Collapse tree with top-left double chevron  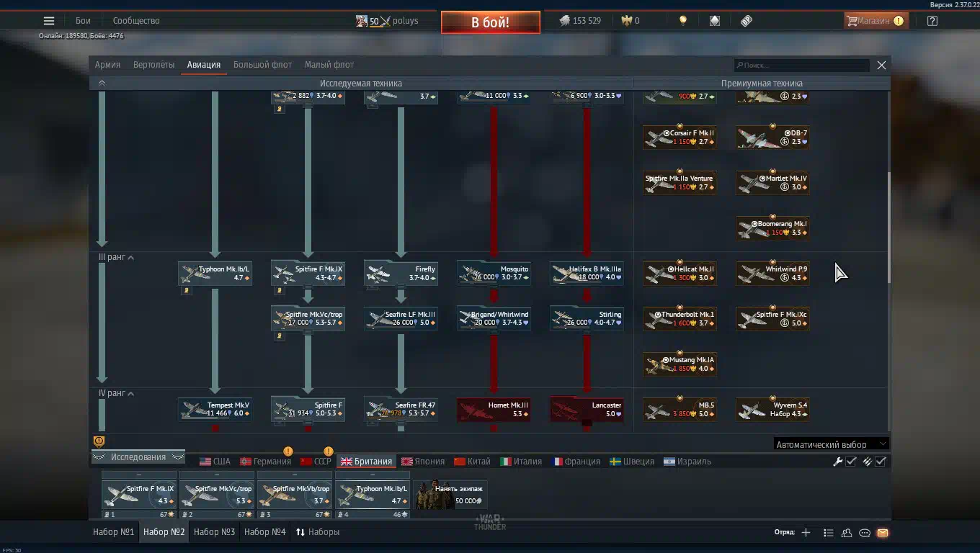tap(102, 83)
